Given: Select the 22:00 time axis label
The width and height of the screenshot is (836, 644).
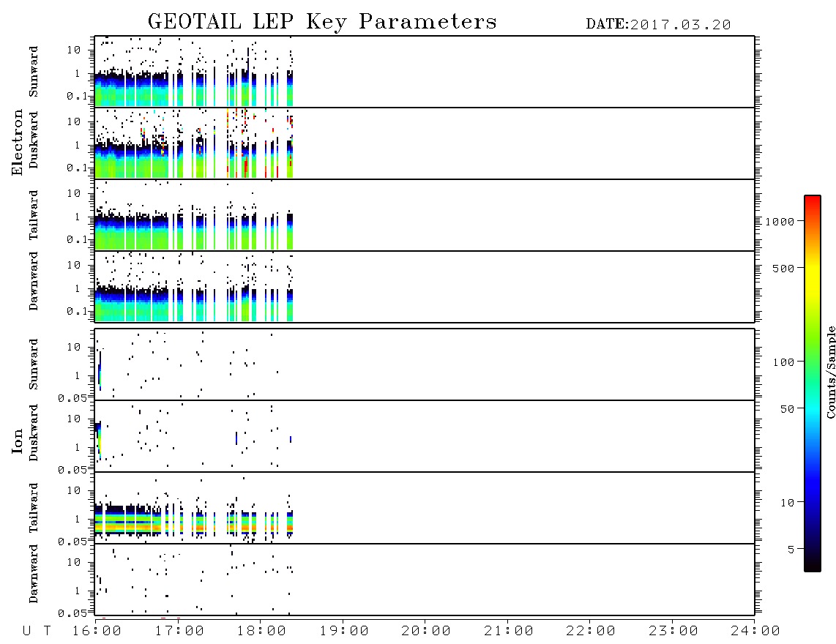Looking at the screenshot, I should click(591, 632).
